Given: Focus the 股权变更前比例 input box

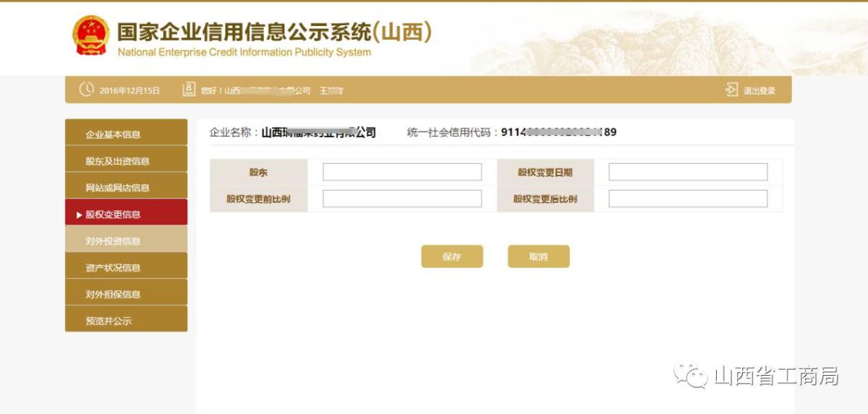Looking at the screenshot, I should coord(401,199).
